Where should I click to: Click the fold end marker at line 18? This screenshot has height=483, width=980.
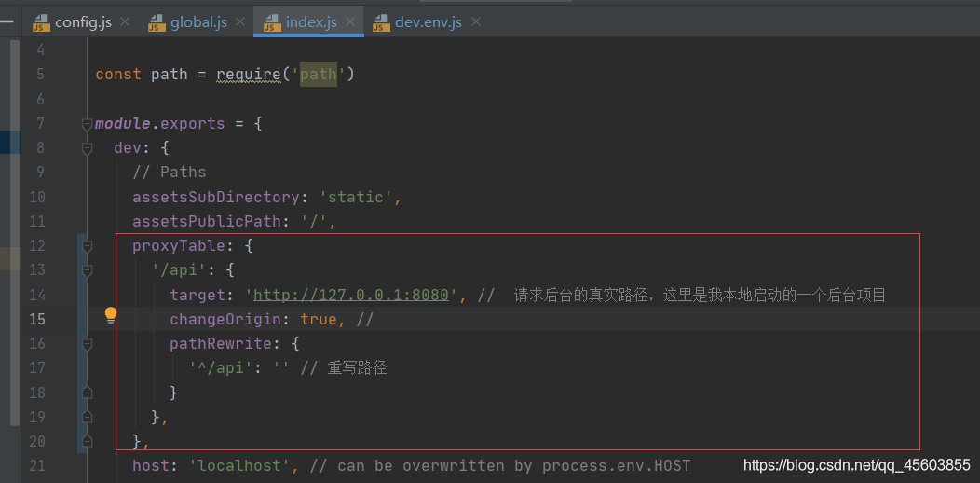(x=88, y=393)
